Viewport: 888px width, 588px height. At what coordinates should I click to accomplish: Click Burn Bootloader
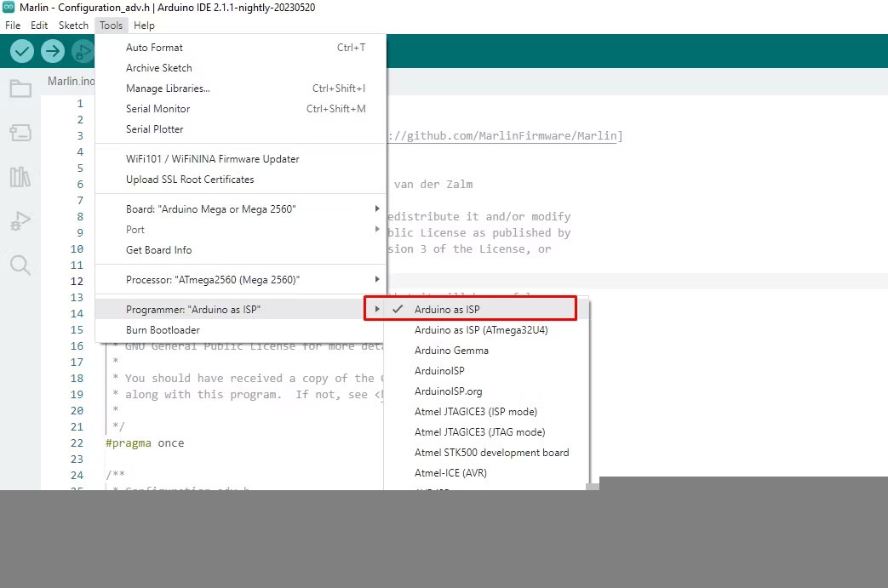[241, 330]
